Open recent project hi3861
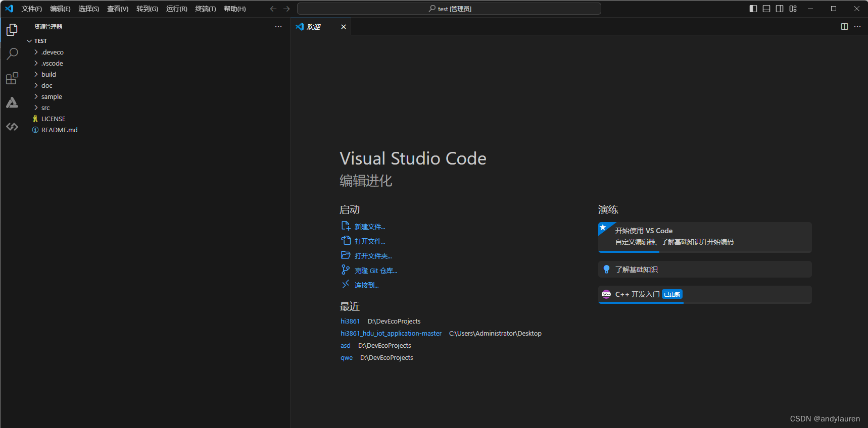The height and width of the screenshot is (428, 868). (350, 321)
